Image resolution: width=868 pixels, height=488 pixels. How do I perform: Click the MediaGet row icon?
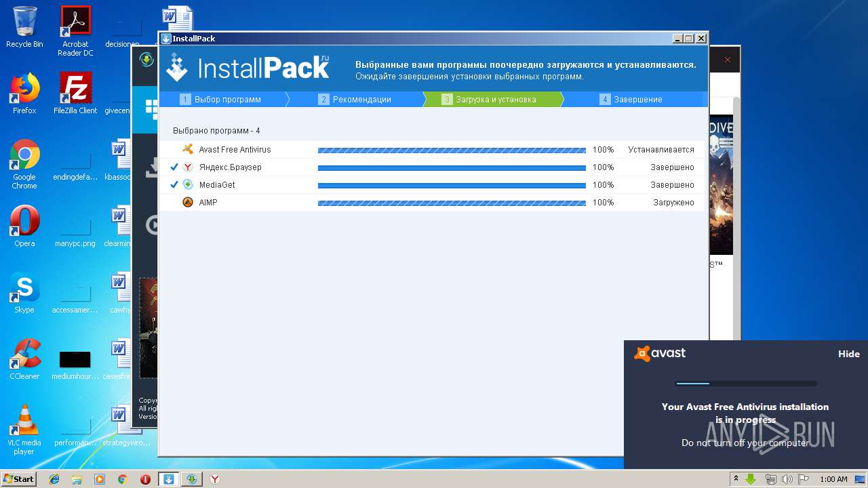(188, 185)
